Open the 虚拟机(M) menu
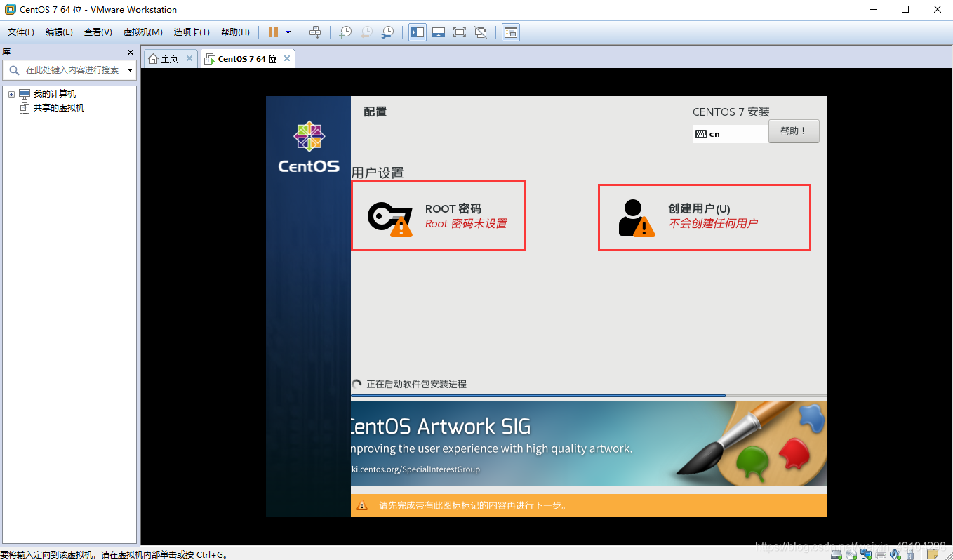Screen dimensions: 953x560 click(142, 32)
